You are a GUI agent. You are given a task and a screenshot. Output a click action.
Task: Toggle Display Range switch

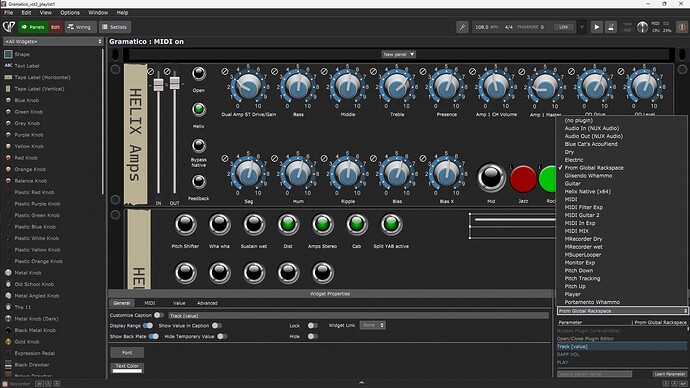click(148, 326)
